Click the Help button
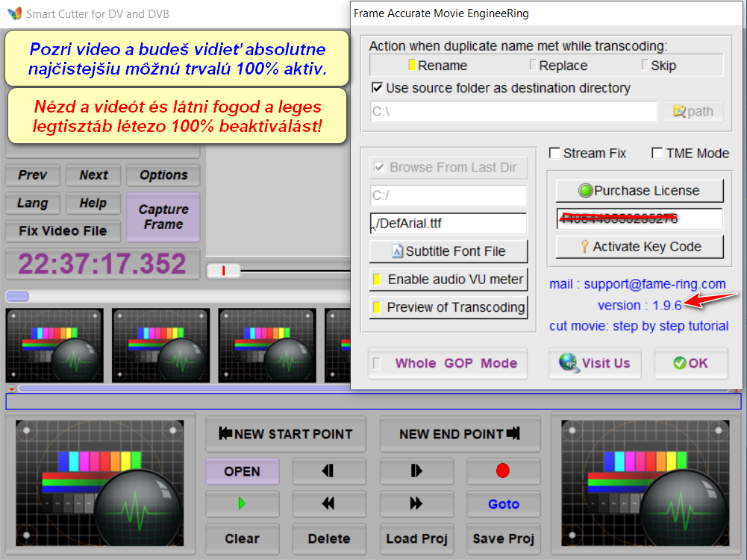The height and width of the screenshot is (560, 747). click(x=93, y=203)
